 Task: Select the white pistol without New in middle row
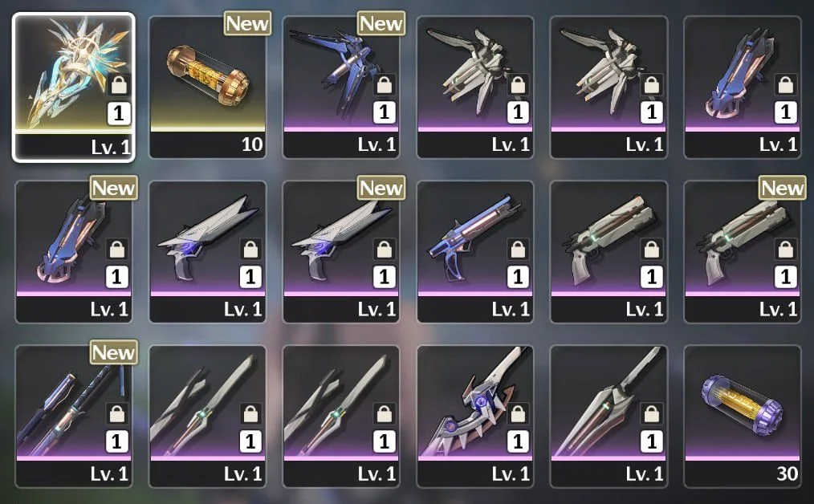tap(208, 252)
